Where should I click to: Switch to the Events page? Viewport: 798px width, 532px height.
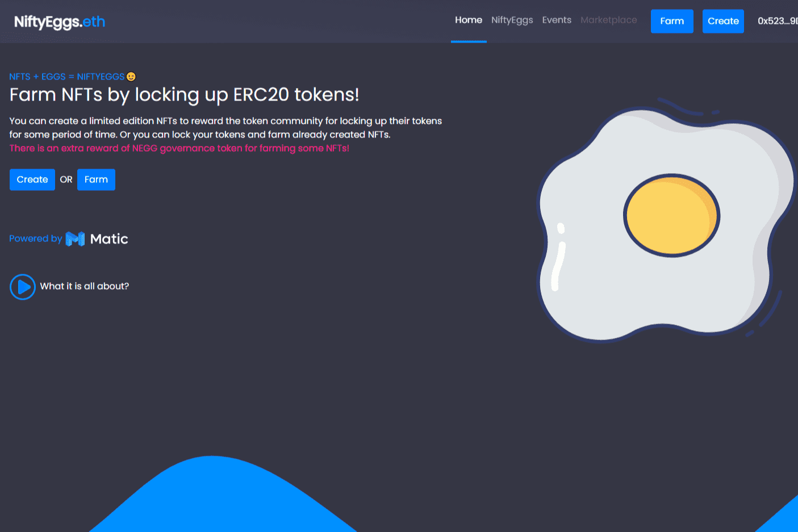pos(556,20)
